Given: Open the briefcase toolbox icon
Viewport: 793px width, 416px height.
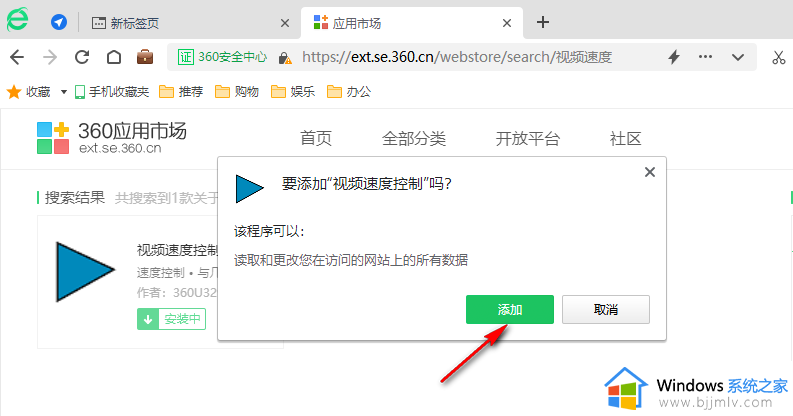Looking at the screenshot, I should (x=145, y=57).
